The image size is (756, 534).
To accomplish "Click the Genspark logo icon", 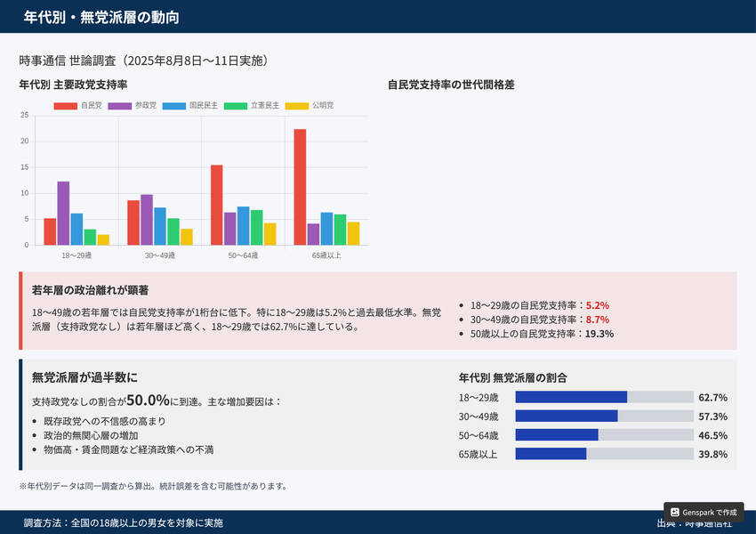I will pyautogui.click(x=675, y=512).
